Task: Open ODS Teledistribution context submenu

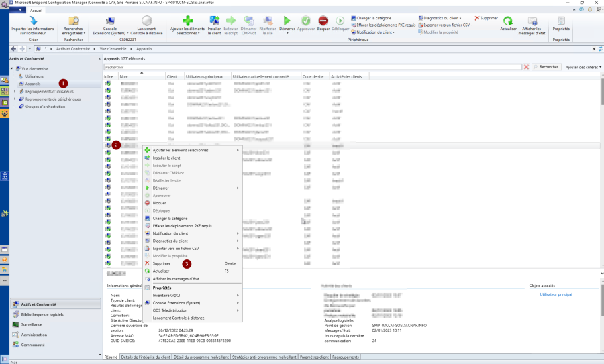Action: (192, 310)
